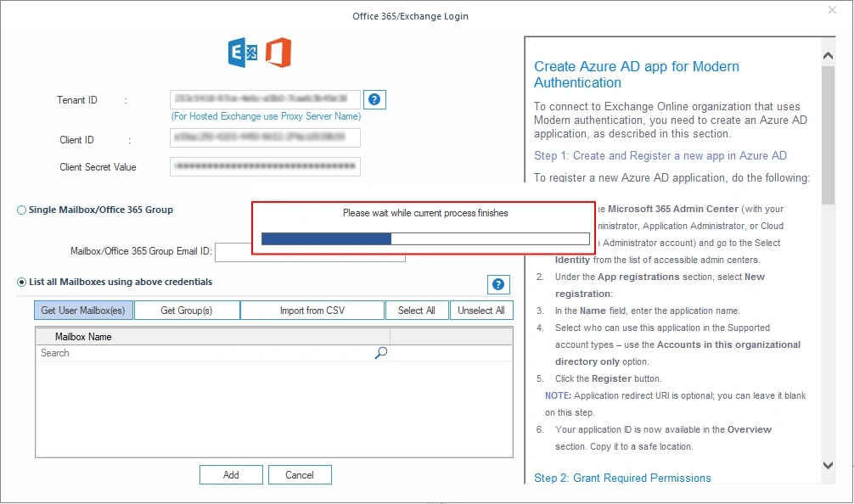
Task: Click the Select All button
Action: coord(417,311)
